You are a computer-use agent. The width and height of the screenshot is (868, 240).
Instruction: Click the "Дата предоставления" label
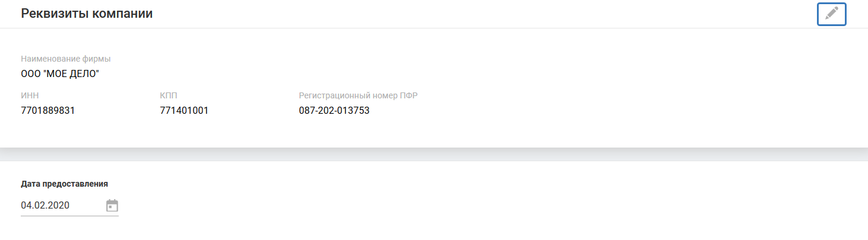coord(64,184)
